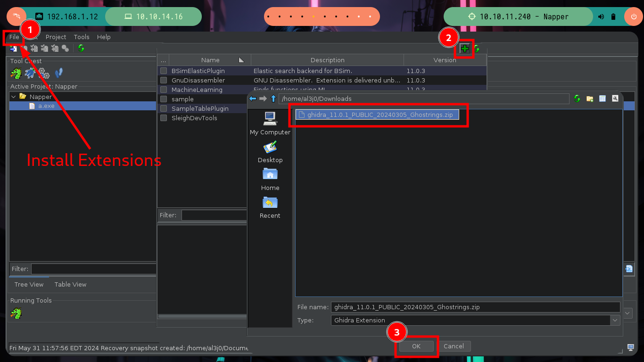Image resolution: width=644 pixels, height=362 pixels.
Task: Sort extensions by Version column
Action: pyautogui.click(x=445, y=60)
